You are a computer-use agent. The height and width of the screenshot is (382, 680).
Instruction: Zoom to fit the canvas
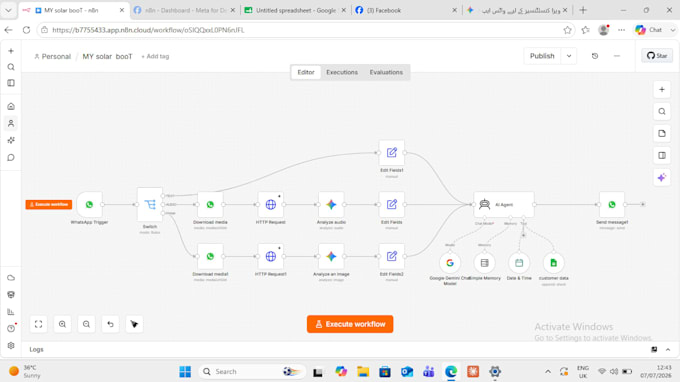tap(39, 324)
